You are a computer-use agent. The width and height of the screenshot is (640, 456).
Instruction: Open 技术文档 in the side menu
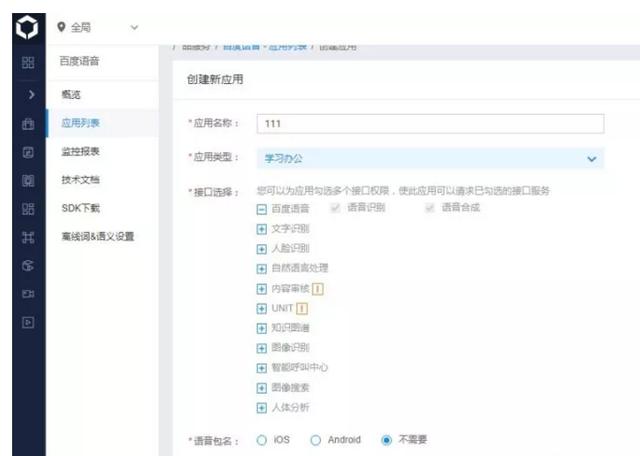(x=80, y=180)
